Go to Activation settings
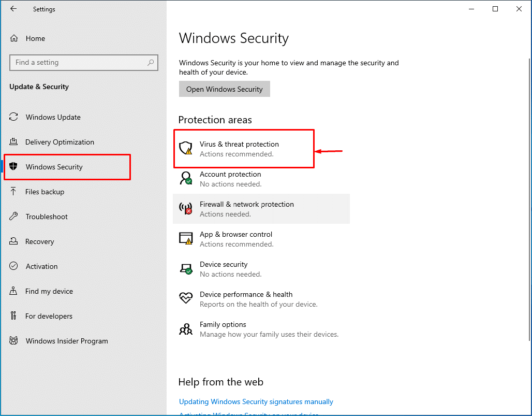Viewport: 532px width, 416px height. click(x=42, y=266)
